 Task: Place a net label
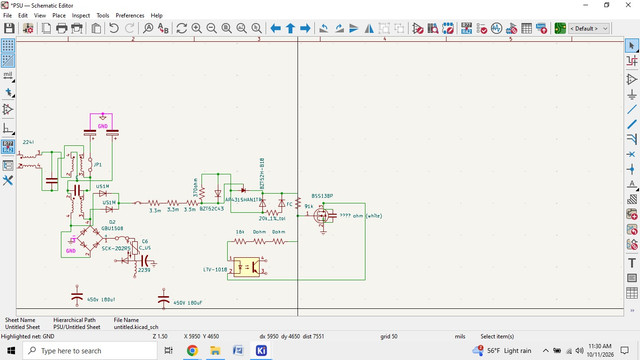click(x=632, y=184)
